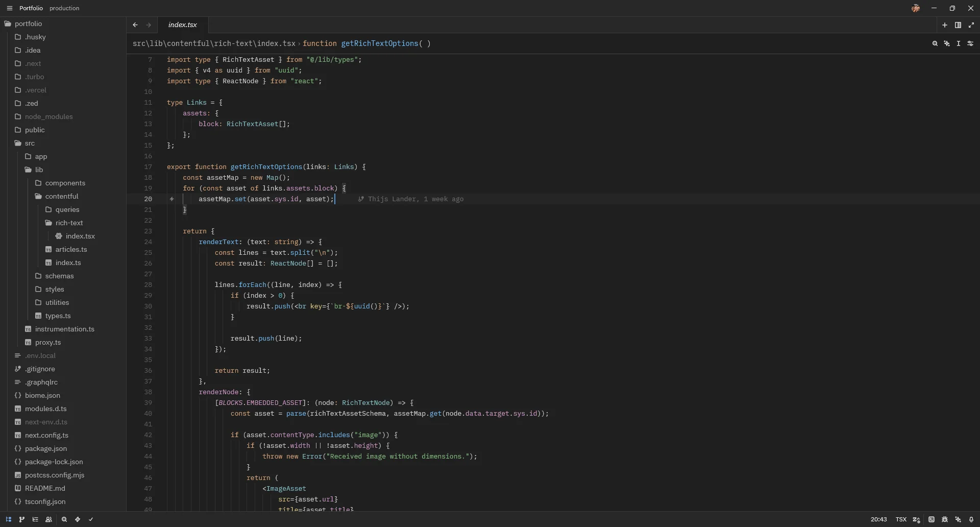Screen dimensions: 980x527
Task: Open buffer search magnifier in editor toolbar
Action: tap(935, 44)
